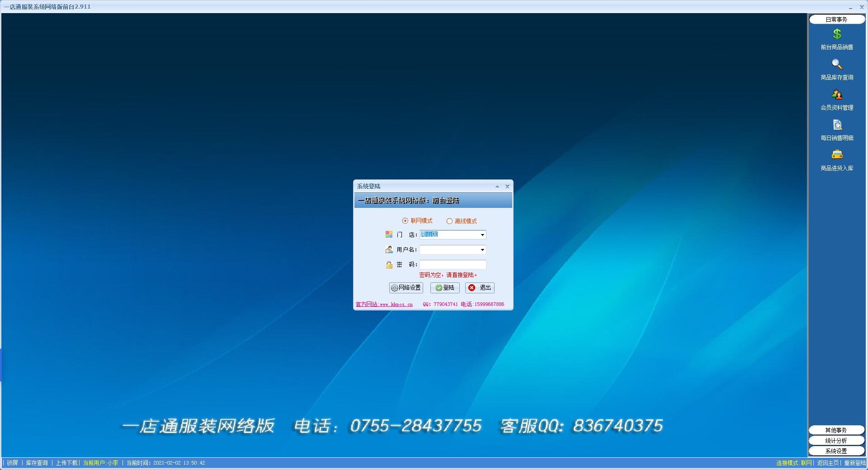868x470 pixels.
Task: Open 会员资料管理 members icon
Action: tap(837, 94)
